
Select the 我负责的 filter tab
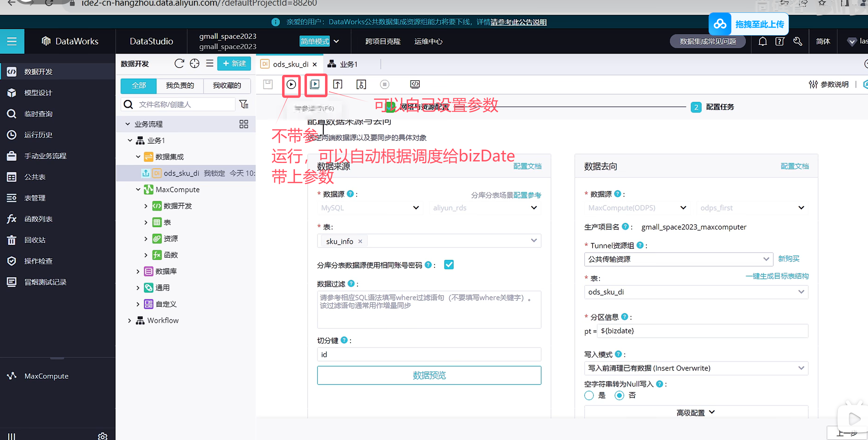pyautogui.click(x=180, y=86)
